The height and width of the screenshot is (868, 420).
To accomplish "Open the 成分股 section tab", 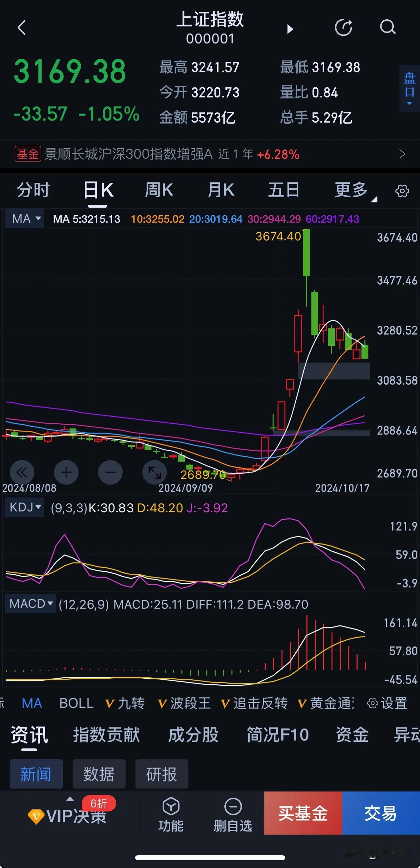I will pyautogui.click(x=193, y=735).
